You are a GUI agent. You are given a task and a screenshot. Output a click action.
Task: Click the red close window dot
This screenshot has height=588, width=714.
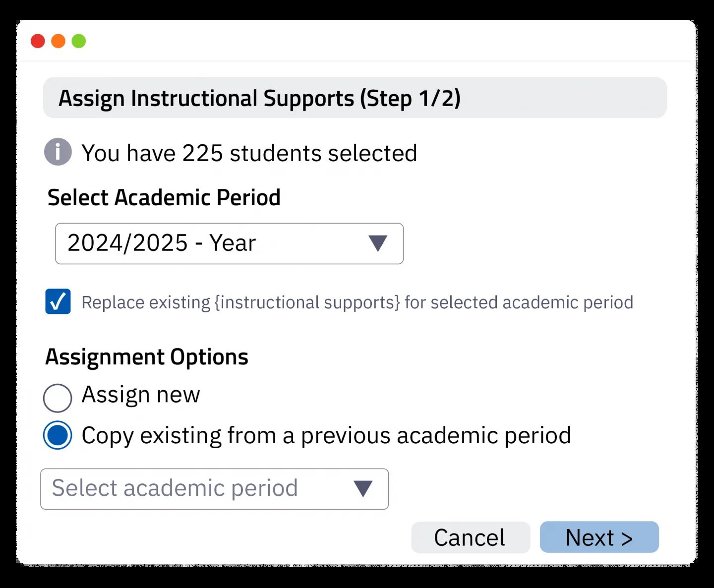point(38,41)
